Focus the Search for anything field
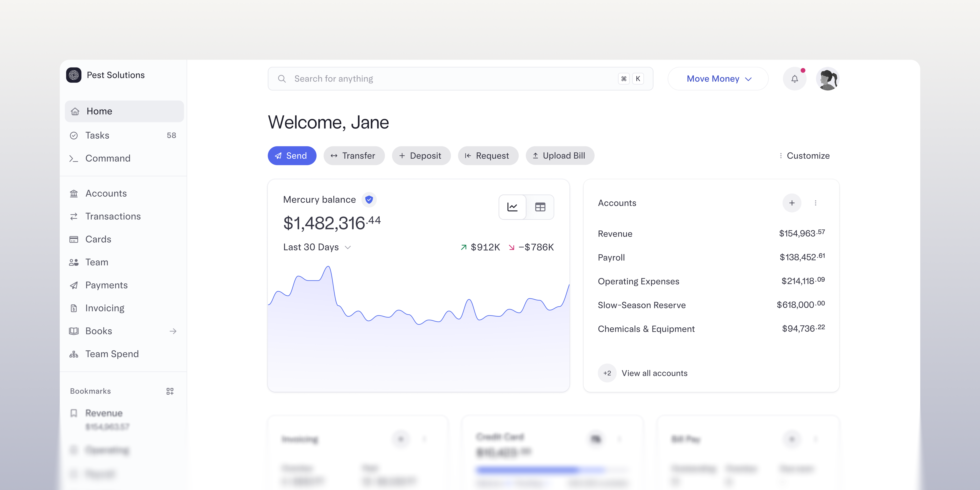 460,79
